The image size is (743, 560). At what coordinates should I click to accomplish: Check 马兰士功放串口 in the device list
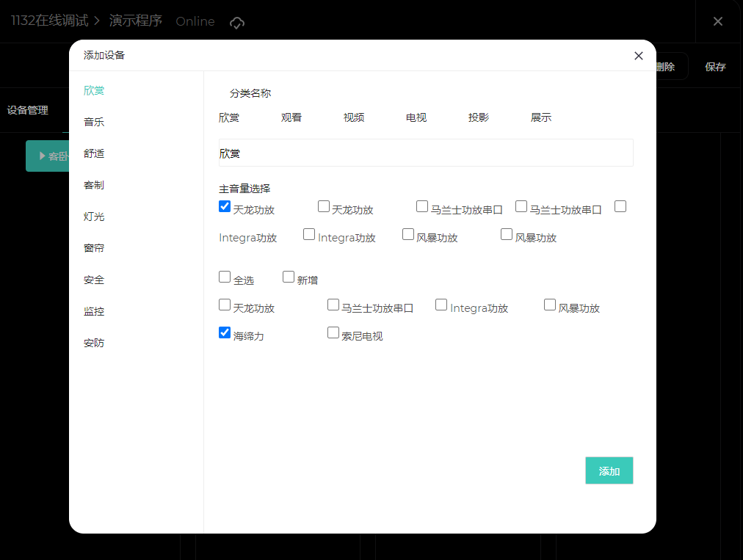point(333,305)
